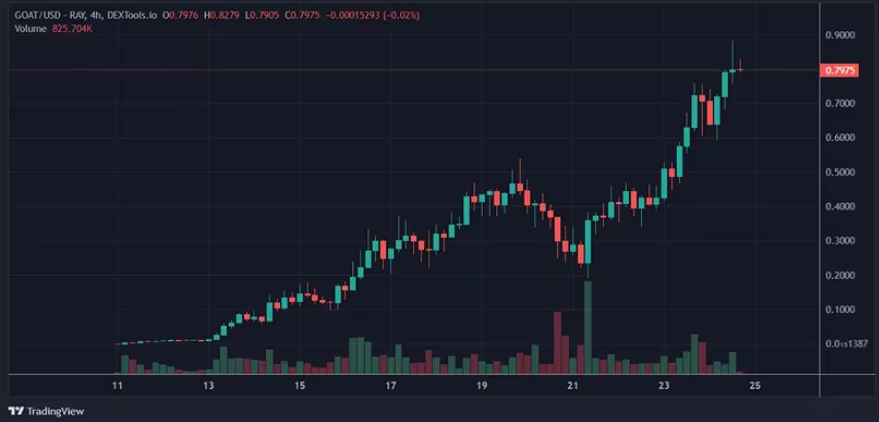879x422 pixels.
Task: Click the 0.4000 price axis label
Action: 840,207
